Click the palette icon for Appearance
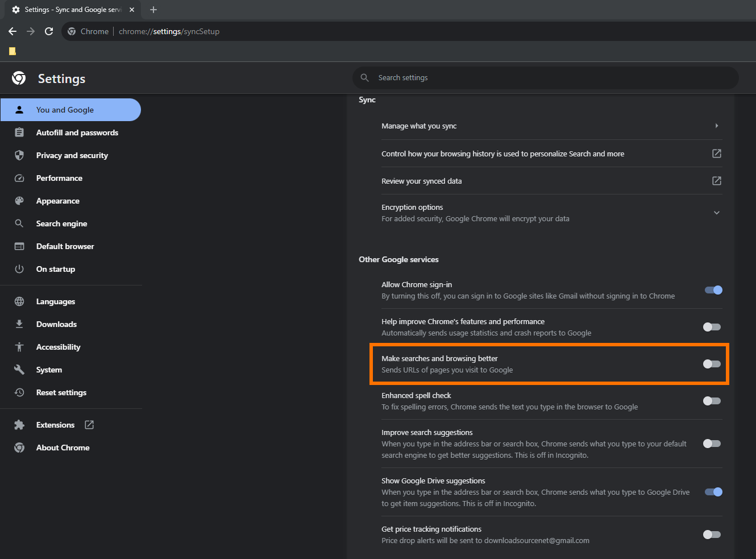756x559 pixels. pyautogui.click(x=19, y=201)
